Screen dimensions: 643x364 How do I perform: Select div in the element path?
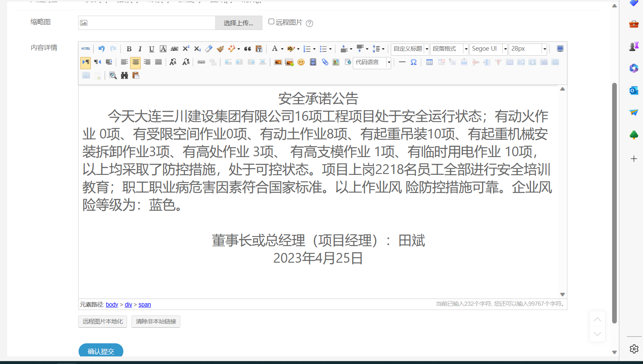click(x=128, y=304)
